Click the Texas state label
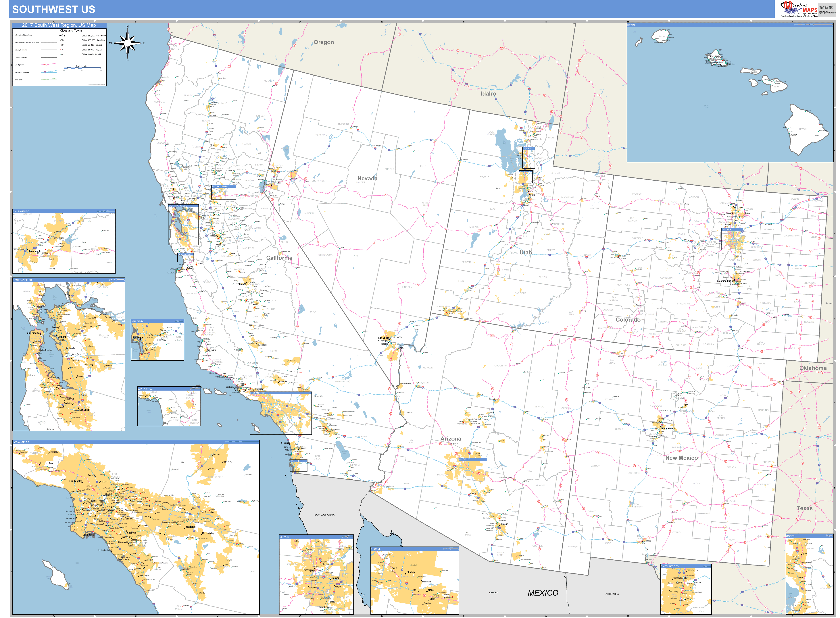 click(x=804, y=508)
